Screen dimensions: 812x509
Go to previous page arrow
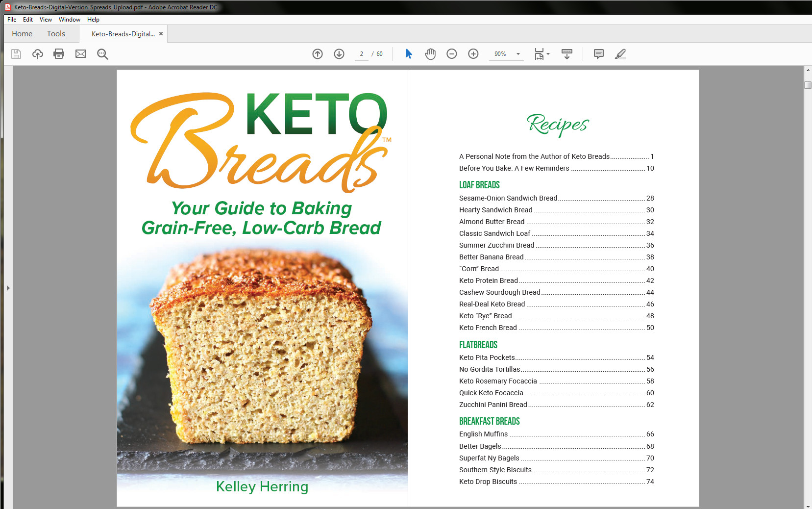tap(318, 54)
